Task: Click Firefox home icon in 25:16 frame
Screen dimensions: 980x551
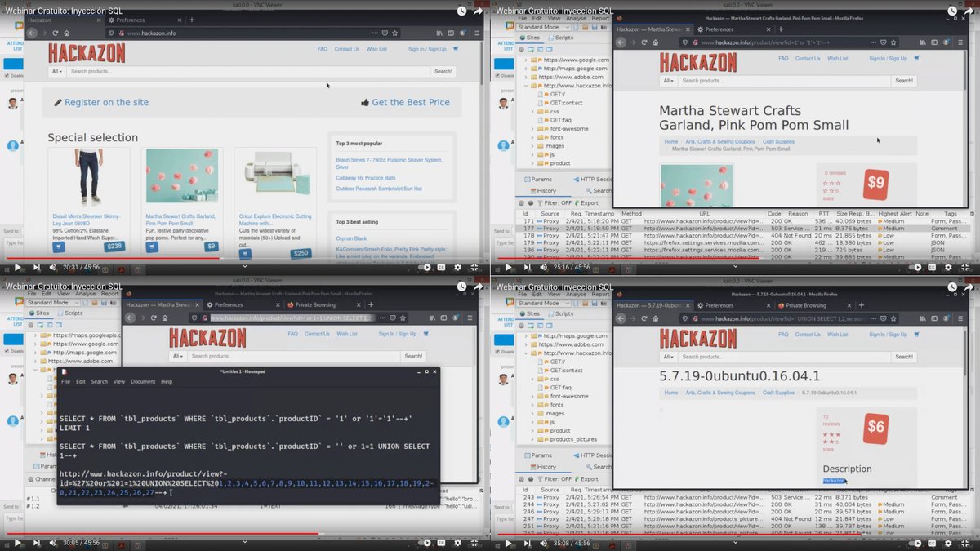Action: tap(655, 42)
